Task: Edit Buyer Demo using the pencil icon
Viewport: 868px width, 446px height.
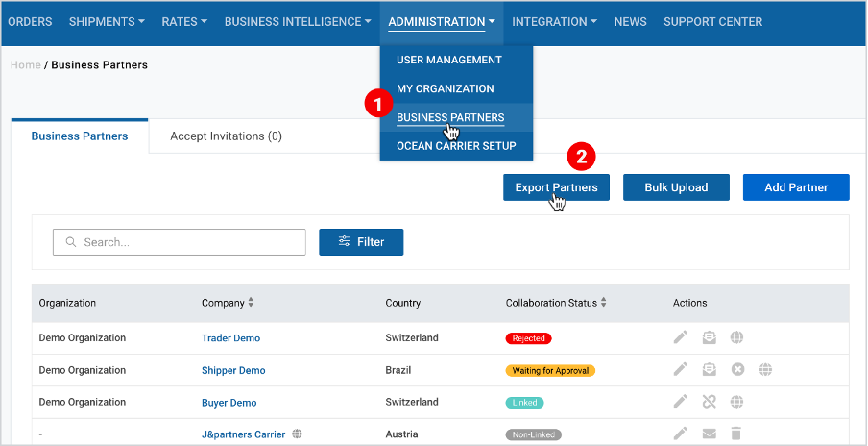Action: [x=681, y=401]
